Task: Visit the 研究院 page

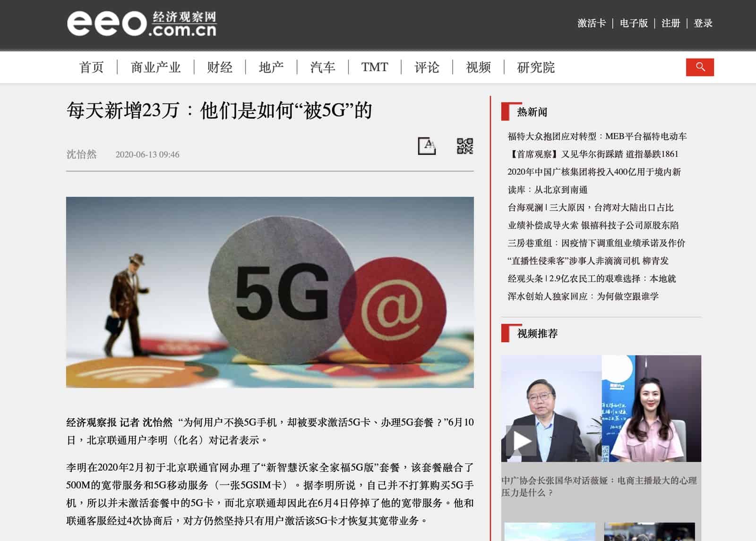Action: (536, 68)
